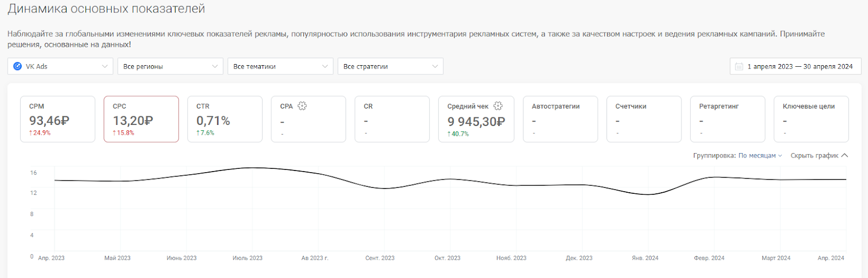Open the Все регионы dropdown

[170, 66]
